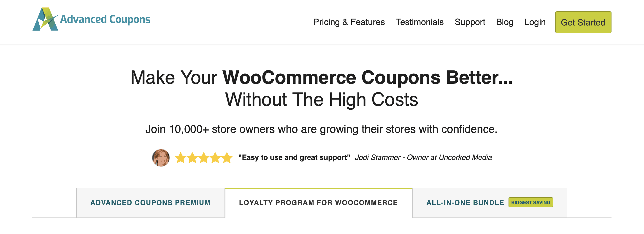Click the Advanced Coupons logo text
The width and height of the screenshot is (644, 234).
[105, 19]
